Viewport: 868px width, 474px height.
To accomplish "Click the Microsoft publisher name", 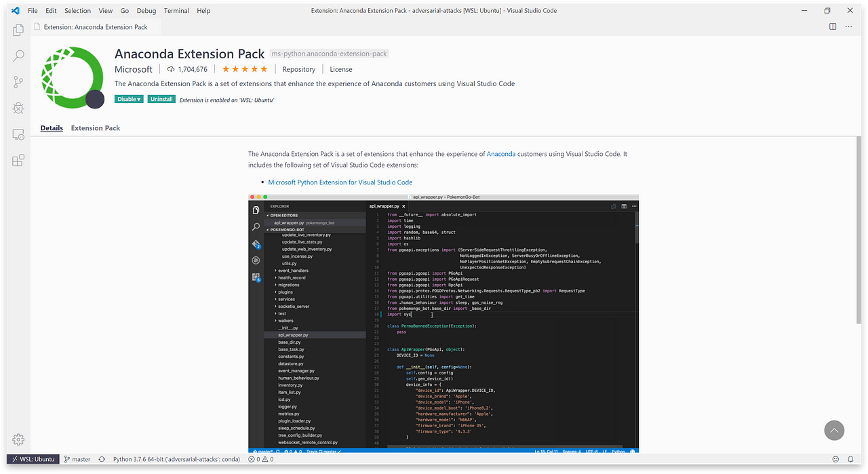I will pyautogui.click(x=134, y=69).
